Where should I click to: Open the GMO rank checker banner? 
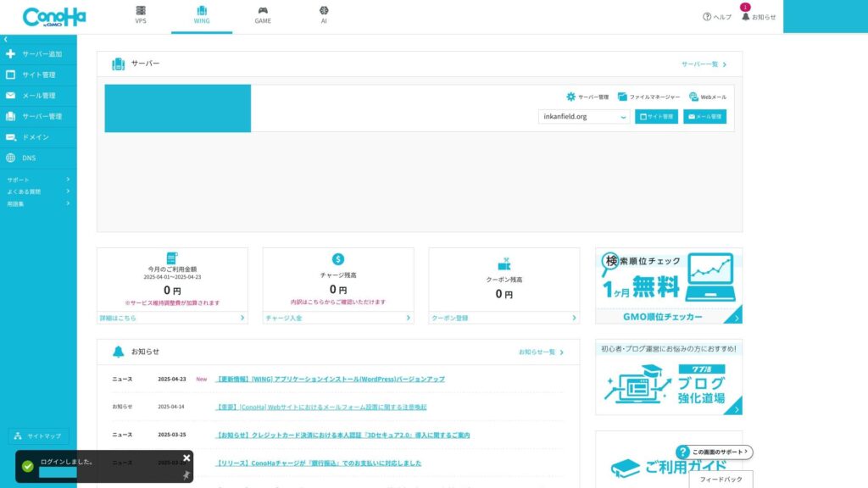(x=668, y=286)
